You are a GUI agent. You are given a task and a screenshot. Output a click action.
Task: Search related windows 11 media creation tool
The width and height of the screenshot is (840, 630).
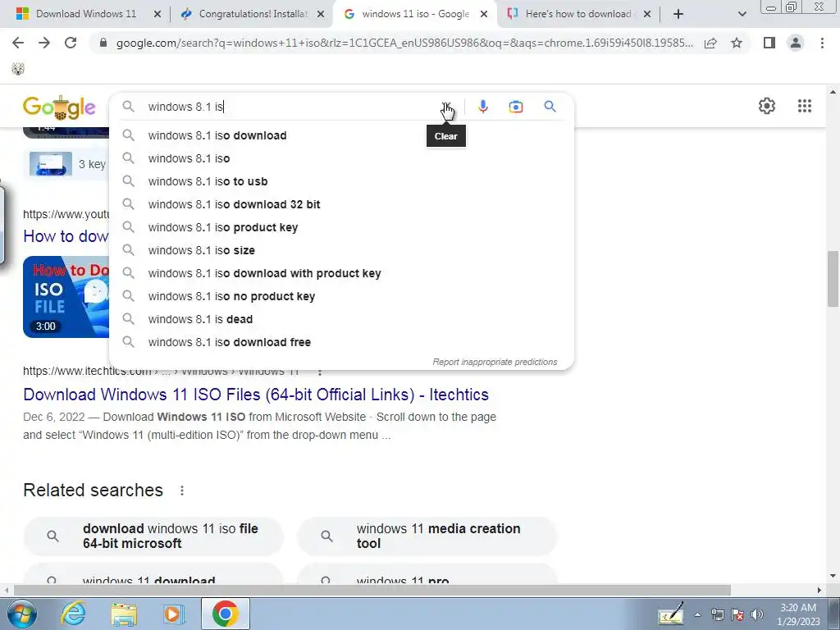(427, 536)
